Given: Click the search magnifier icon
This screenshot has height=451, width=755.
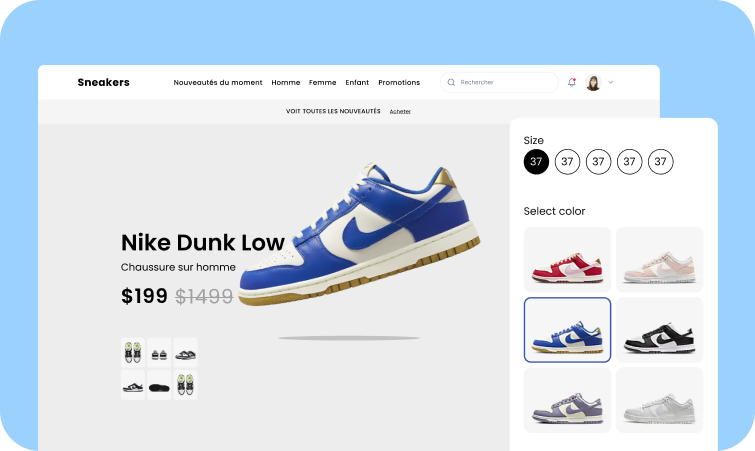Looking at the screenshot, I should point(451,82).
